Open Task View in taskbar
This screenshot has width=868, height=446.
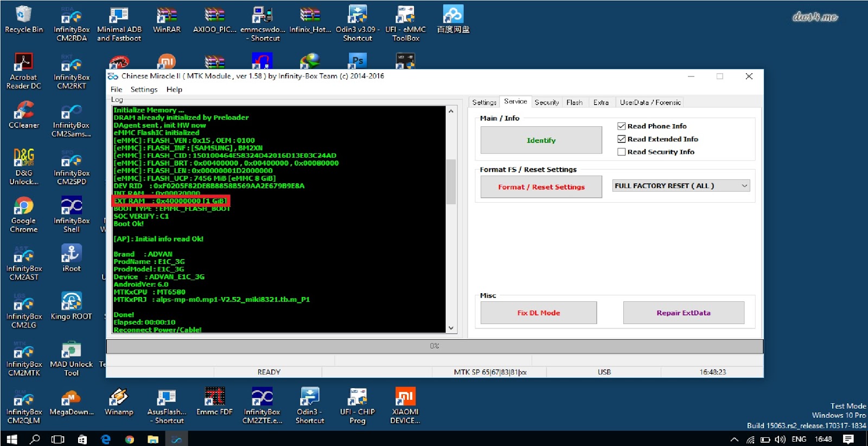tap(58, 439)
